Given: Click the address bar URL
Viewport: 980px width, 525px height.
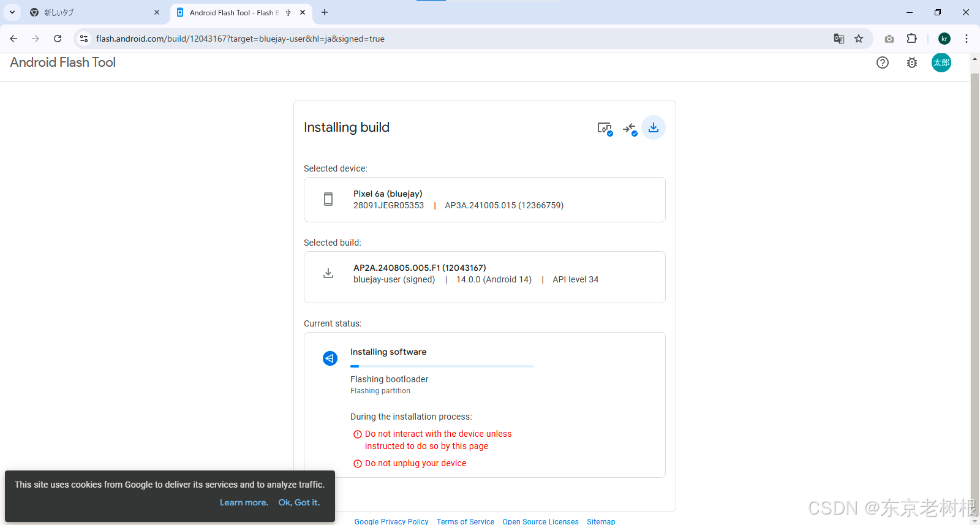Looking at the screenshot, I should (240, 39).
